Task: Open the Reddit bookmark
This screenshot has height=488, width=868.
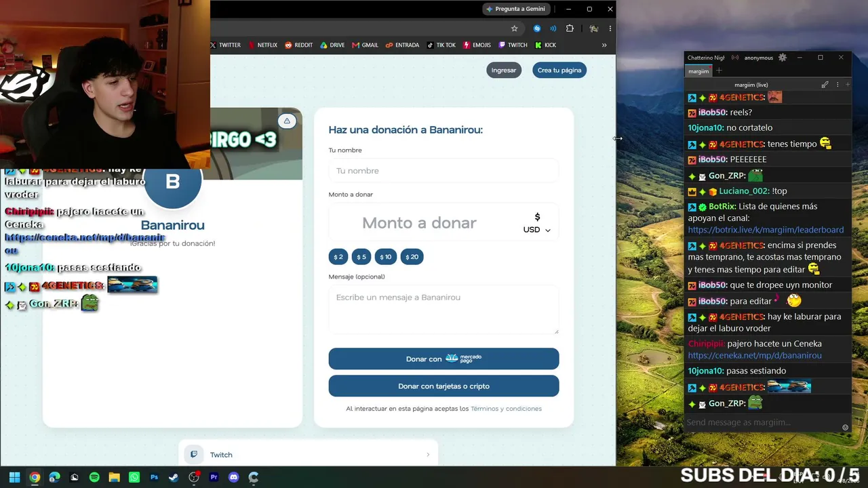Action: point(298,45)
